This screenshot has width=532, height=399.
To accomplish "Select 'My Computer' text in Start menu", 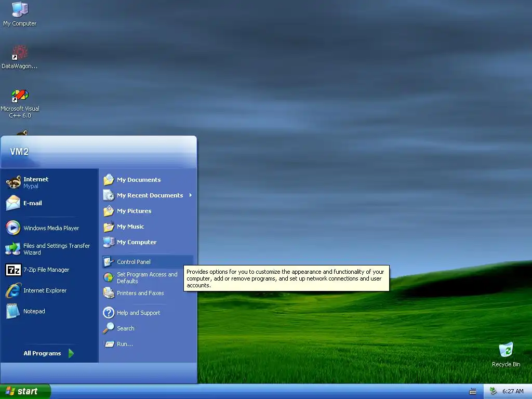I will coord(137,242).
